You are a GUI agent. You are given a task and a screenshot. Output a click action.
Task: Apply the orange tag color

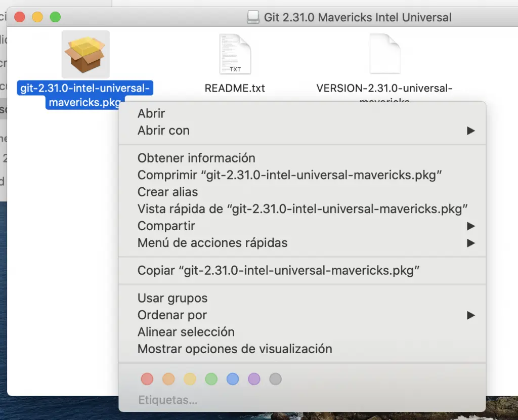(x=168, y=379)
